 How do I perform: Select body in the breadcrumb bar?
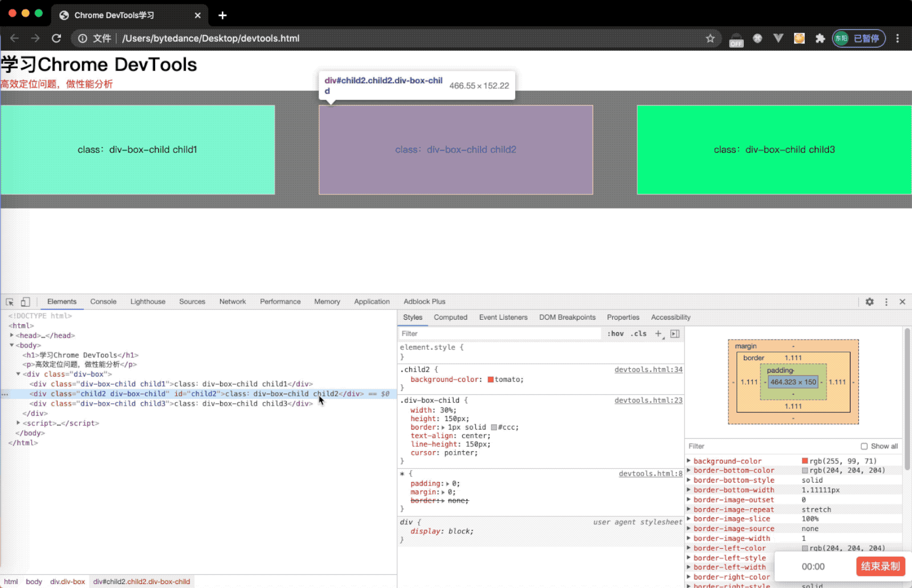34,582
